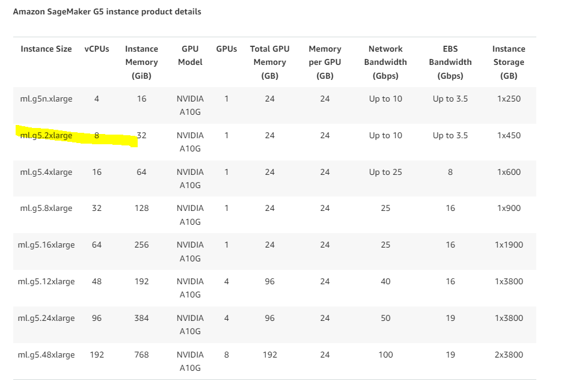Click the 'Instance Size' column header
This screenshot has width=588, height=384.
click(x=46, y=49)
